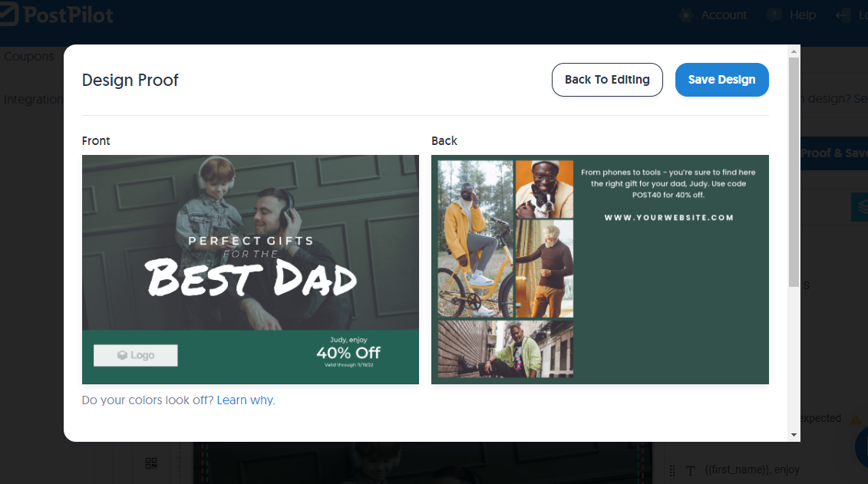868x484 pixels.
Task: Click the '40% Off' text on front proof
Action: pyautogui.click(x=348, y=353)
